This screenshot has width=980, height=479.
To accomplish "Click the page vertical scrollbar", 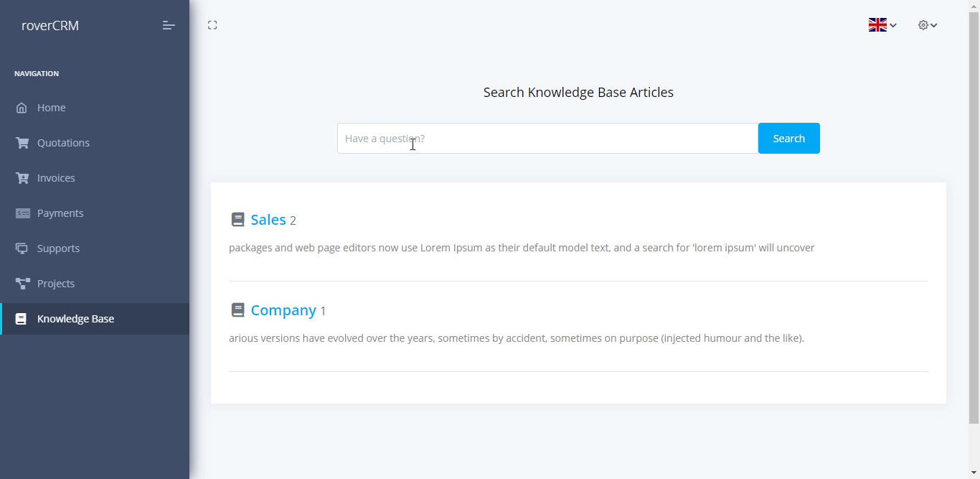I will point(974,215).
